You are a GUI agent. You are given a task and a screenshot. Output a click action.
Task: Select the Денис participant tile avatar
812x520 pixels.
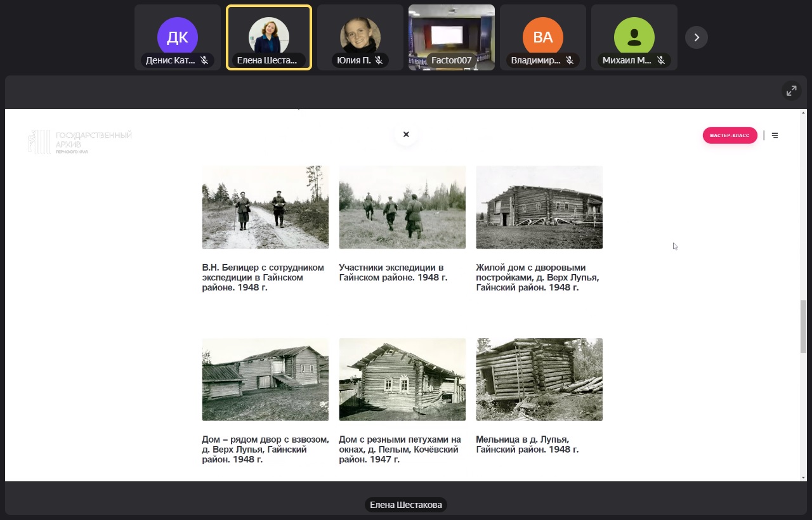coord(178,37)
